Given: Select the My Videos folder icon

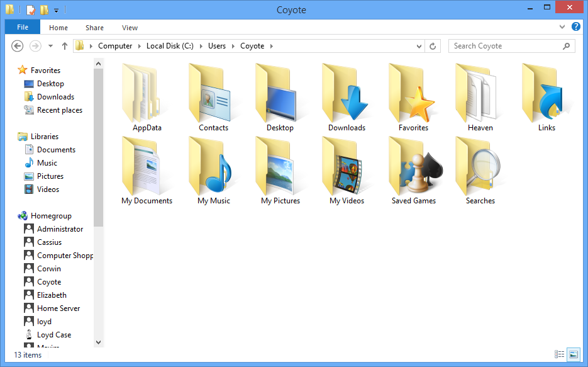Looking at the screenshot, I should tap(343, 166).
